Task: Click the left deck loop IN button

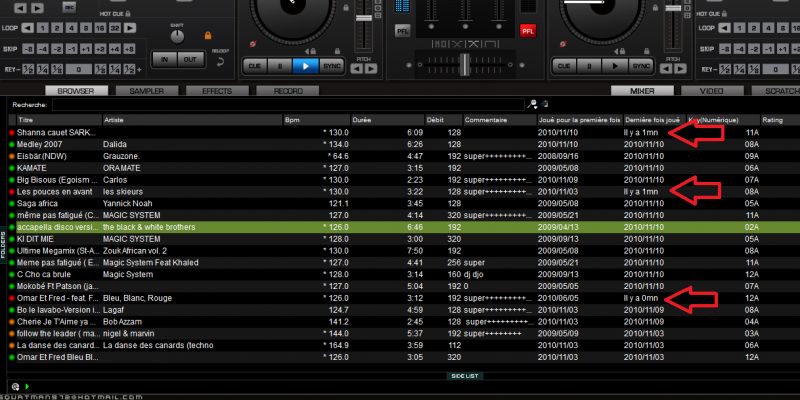Action: click(x=165, y=60)
